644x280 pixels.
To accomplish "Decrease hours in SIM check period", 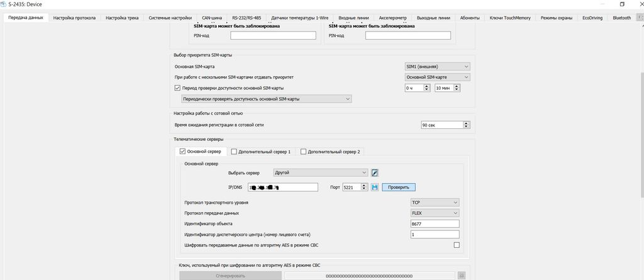I will [x=427, y=89].
